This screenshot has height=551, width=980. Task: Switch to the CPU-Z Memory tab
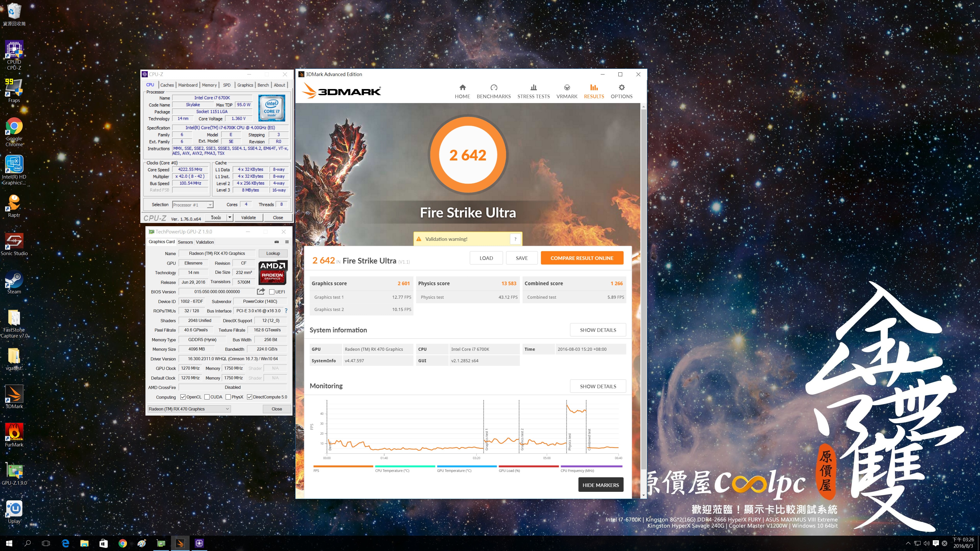click(x=209, y=85)
